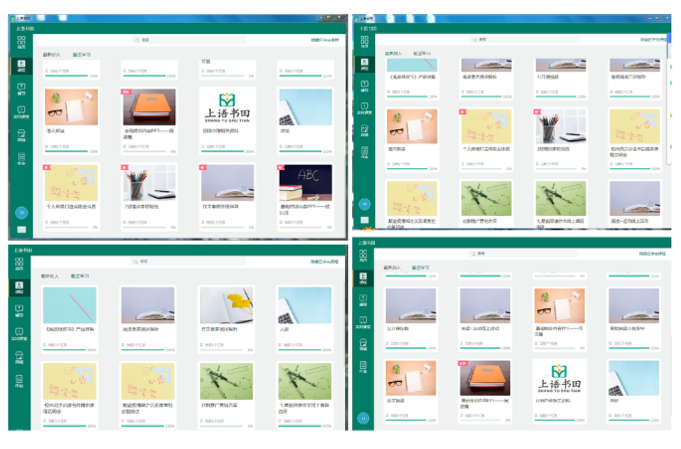Switch to the green second tab in bottom-left window

pyautogui.click(x=80, y=276)
